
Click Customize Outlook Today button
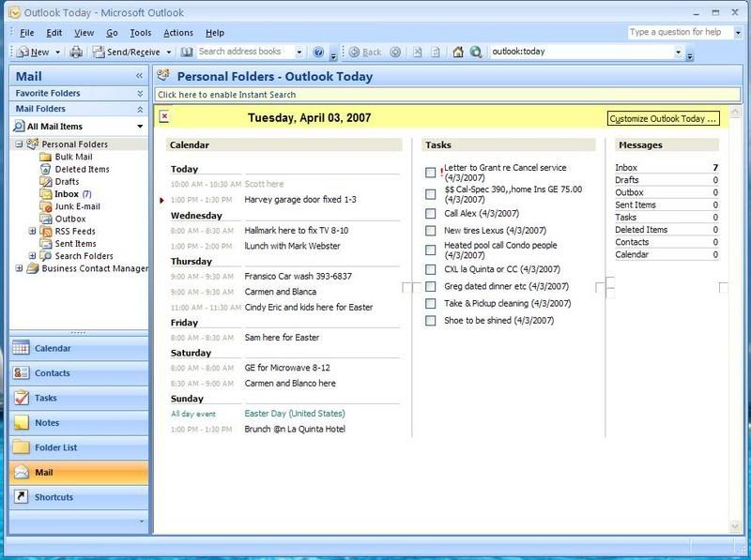(x=663, y=119)
